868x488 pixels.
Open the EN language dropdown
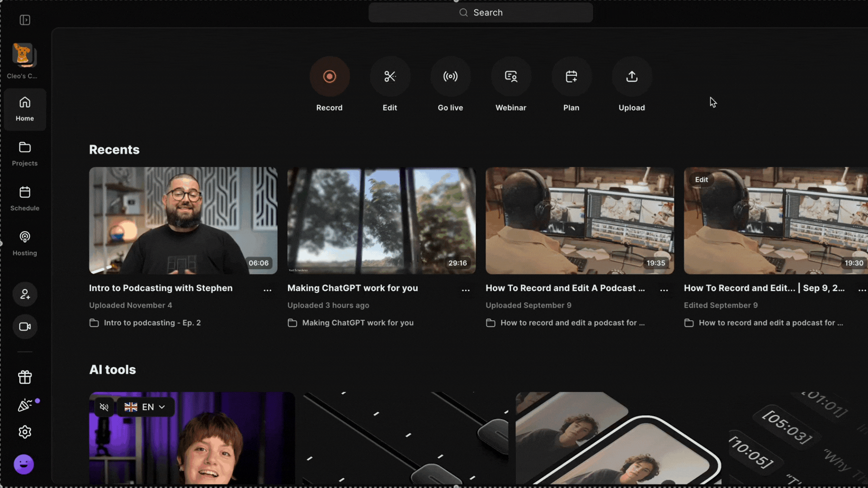[145, 407]
